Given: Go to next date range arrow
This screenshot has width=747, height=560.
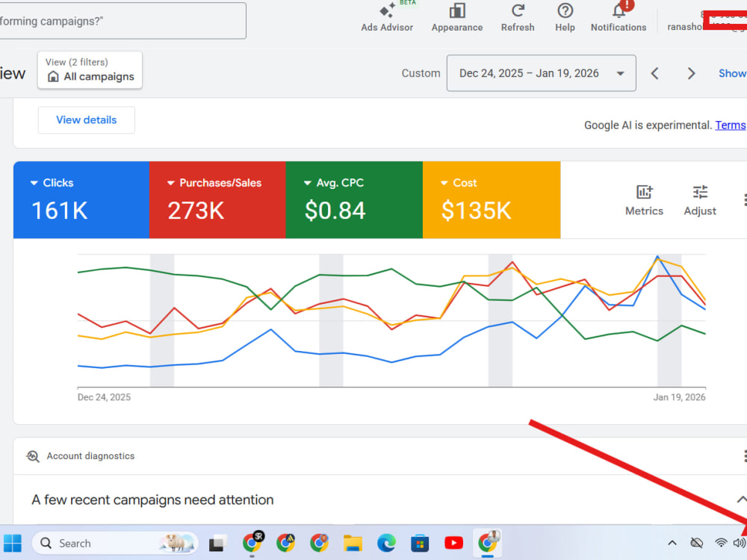Looking at the screenshot, I should point(691,73).
